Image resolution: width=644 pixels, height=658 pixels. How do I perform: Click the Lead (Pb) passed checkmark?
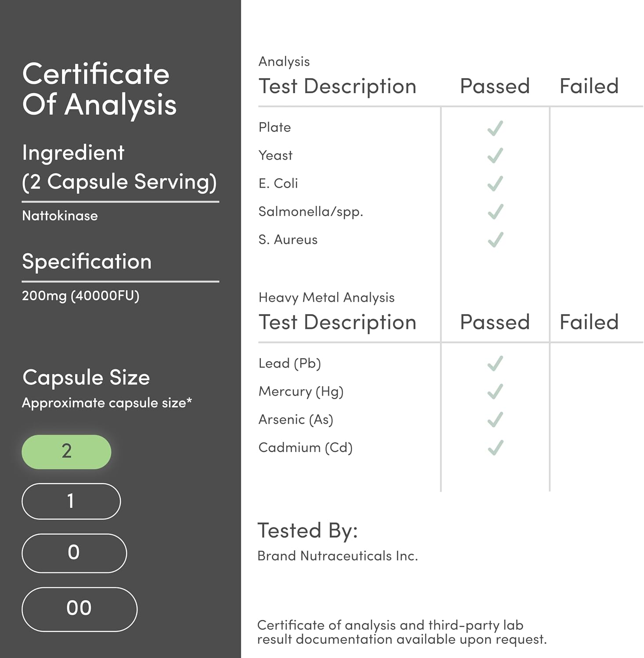pos(495,364)
